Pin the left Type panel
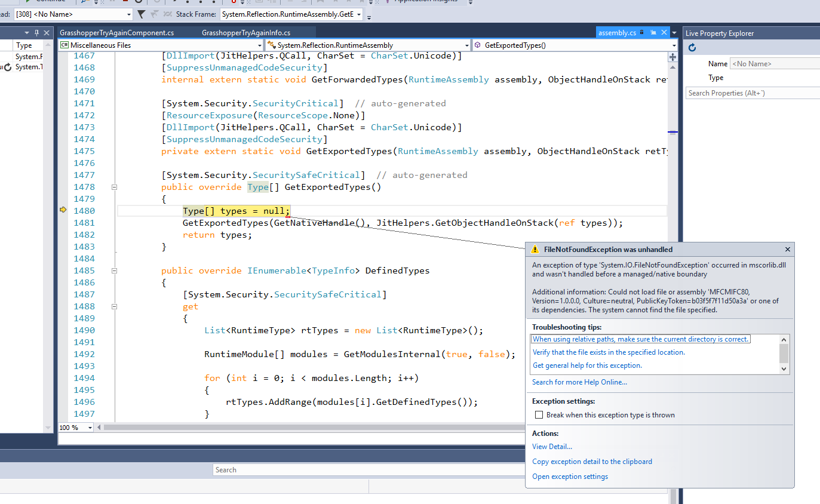820x504 pixels. click(x=37, y=32)
